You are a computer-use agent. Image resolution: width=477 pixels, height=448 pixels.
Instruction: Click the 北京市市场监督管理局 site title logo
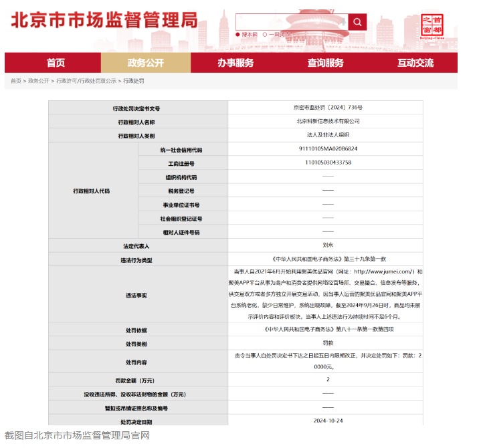click(104, 20)
